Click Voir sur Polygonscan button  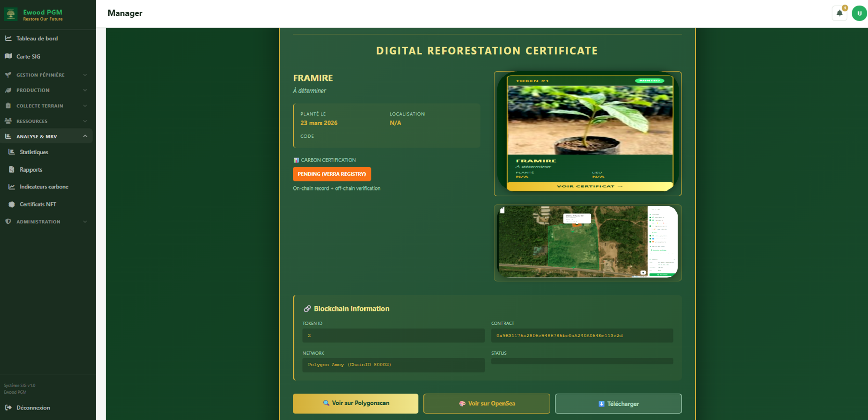click(x=355, y=403)
